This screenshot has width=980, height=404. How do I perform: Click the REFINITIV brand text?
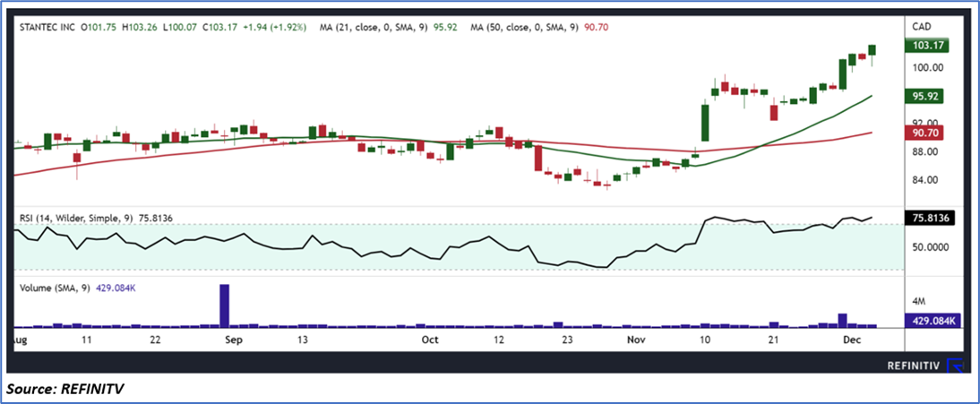point(915,365)
